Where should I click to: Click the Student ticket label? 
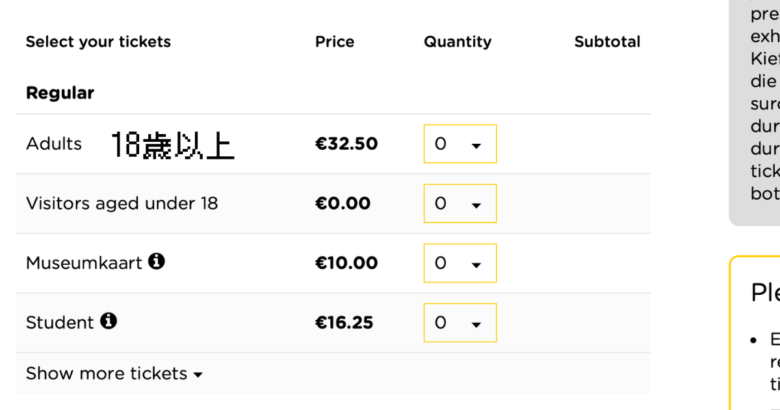point(60,323)
